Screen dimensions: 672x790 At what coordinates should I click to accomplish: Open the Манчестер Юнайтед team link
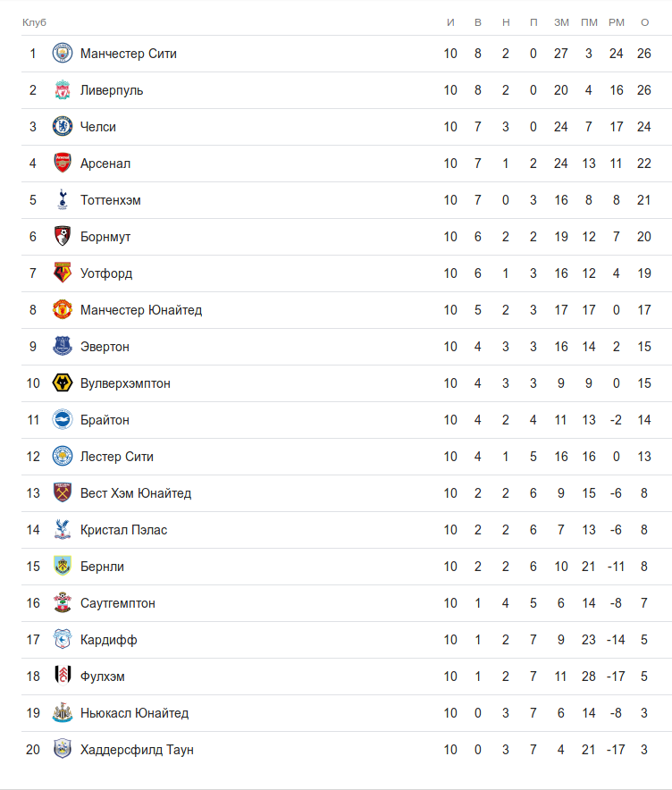tap(141, 310)
